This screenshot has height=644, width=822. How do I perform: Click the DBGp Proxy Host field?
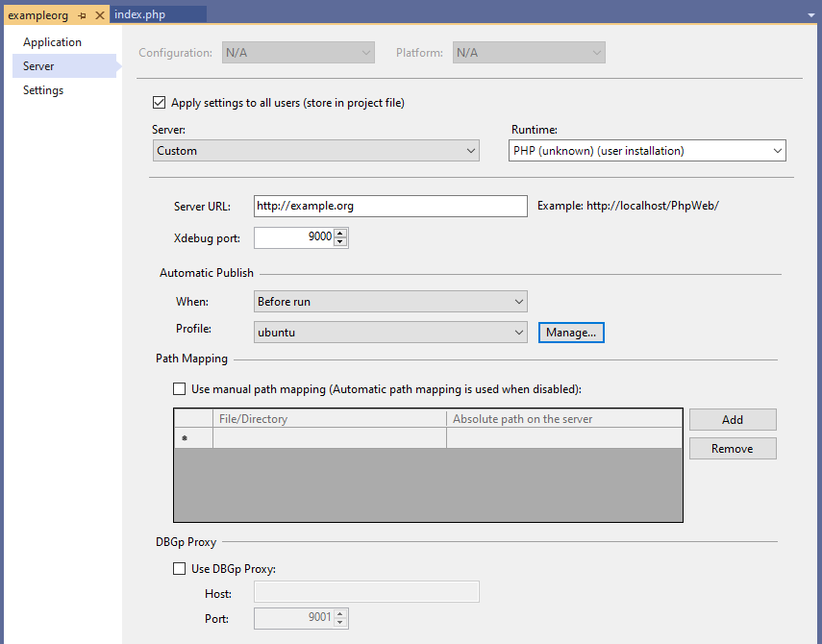click(366, 591)
